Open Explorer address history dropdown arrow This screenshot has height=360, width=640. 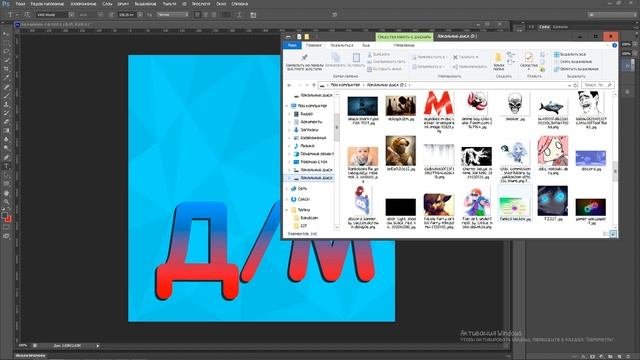[569, 85]
